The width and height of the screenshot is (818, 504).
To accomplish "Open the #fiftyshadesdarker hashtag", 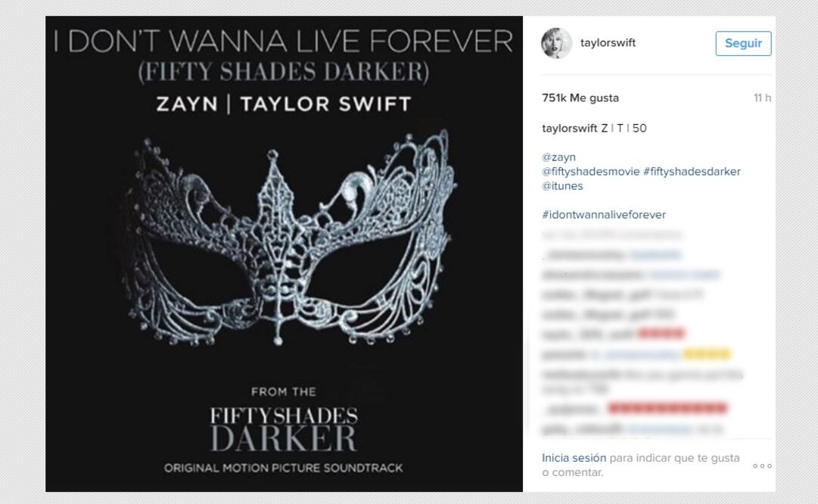I will (x=692, y=172).
